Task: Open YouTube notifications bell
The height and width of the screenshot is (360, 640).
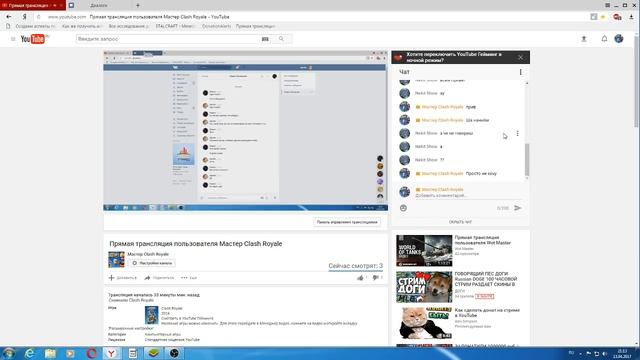Action: pos(604,39)
